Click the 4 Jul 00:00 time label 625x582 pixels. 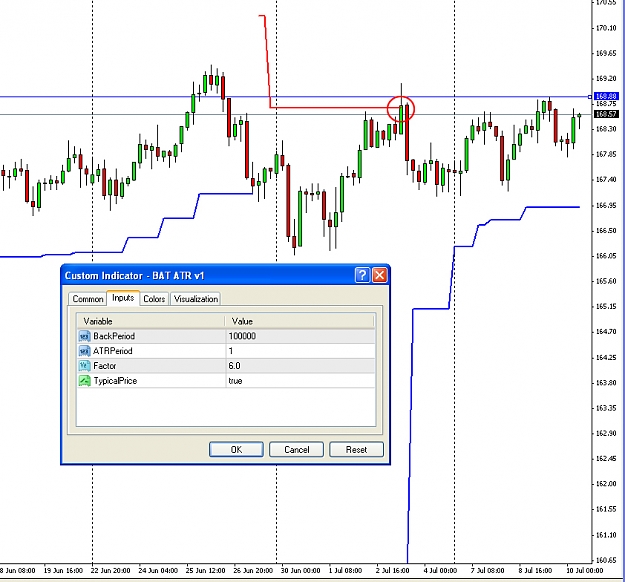[x=440, y=570]
